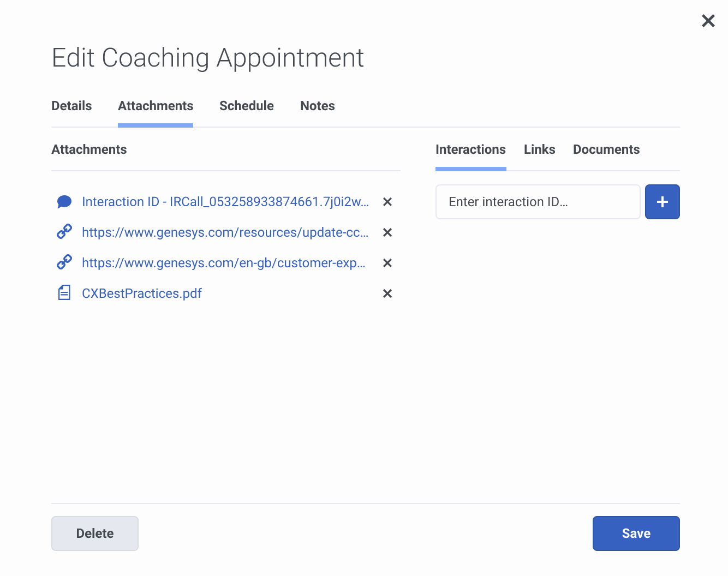This screenshot has width=728, height=576.
Task: Select the Interactions sub-tab
Action: point(470,149)
